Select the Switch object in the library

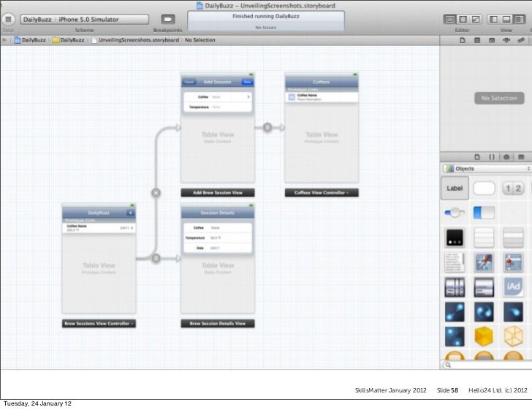pos(484,213)
